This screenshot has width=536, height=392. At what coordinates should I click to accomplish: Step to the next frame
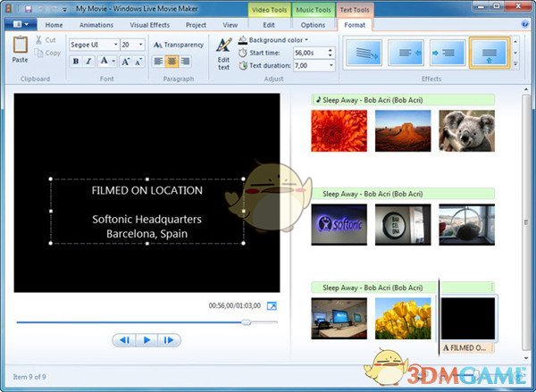click(168, 339)
